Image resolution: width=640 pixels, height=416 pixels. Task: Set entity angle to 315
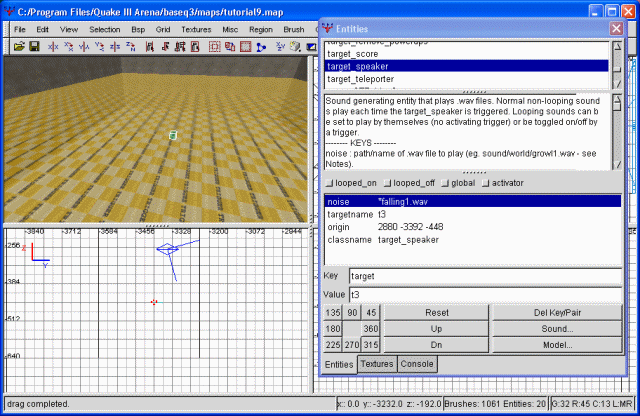coord(371,345)
